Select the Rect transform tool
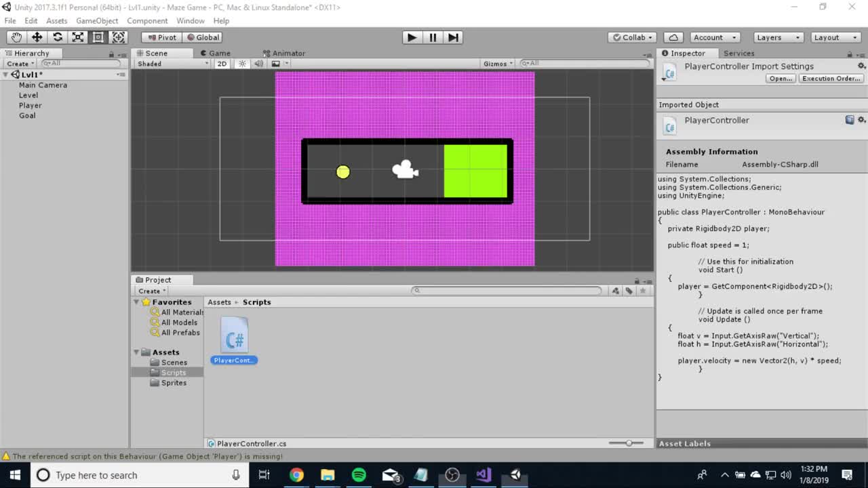Viewport: 868px width, 488px height. 98,37
